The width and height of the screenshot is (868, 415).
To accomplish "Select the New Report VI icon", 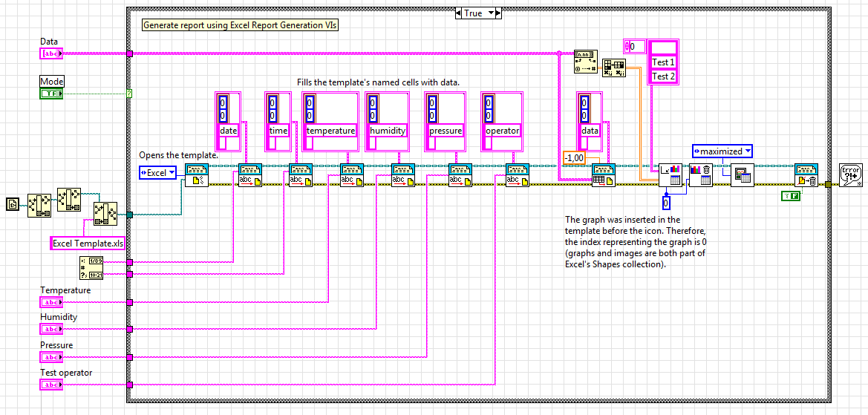I will click(197, 175).
